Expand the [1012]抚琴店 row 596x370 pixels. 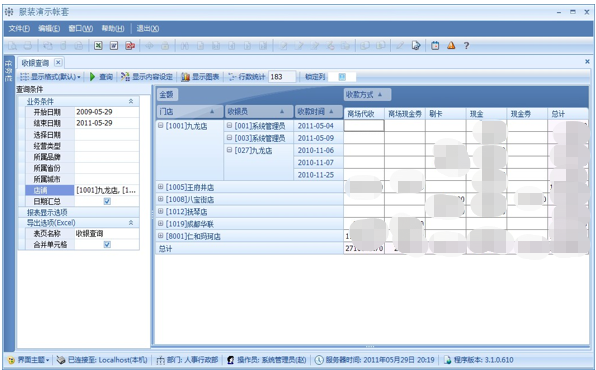[x=160, y=211]
